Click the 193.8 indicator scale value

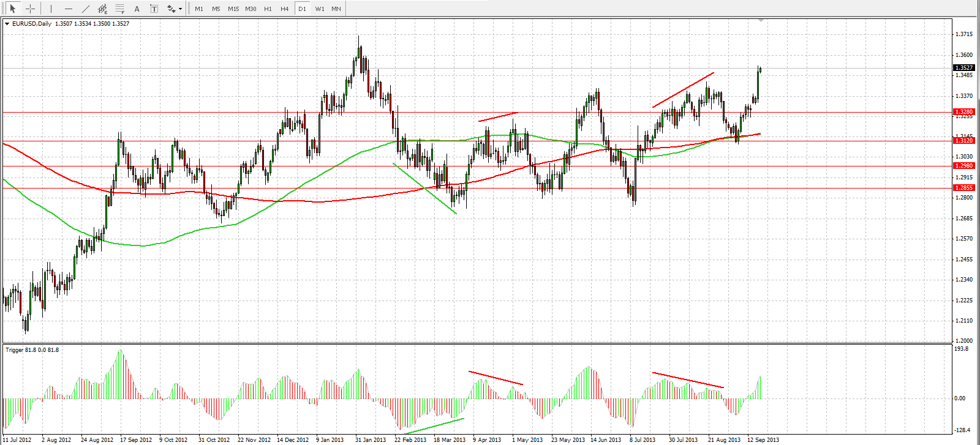tap(962, 349)
